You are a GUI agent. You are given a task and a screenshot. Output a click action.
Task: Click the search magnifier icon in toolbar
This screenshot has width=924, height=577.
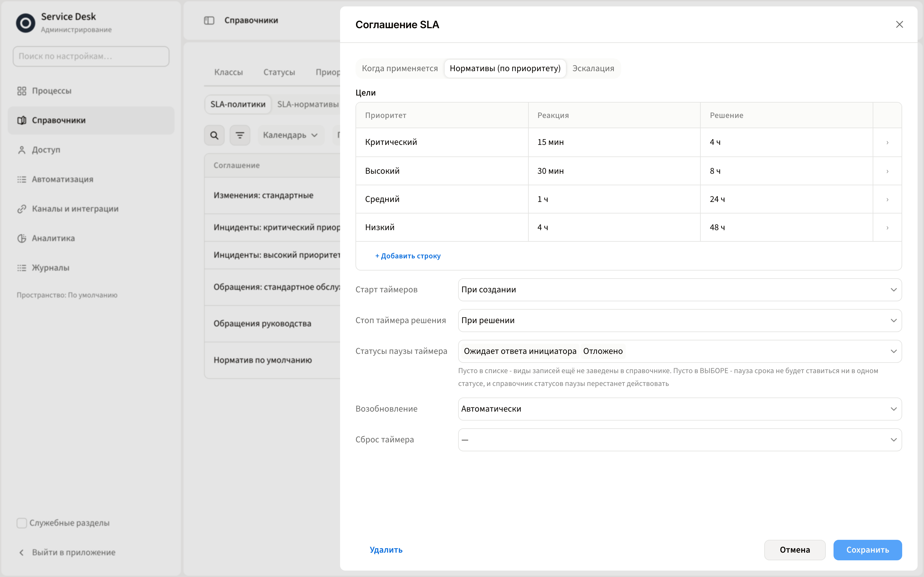coord(214,136)
